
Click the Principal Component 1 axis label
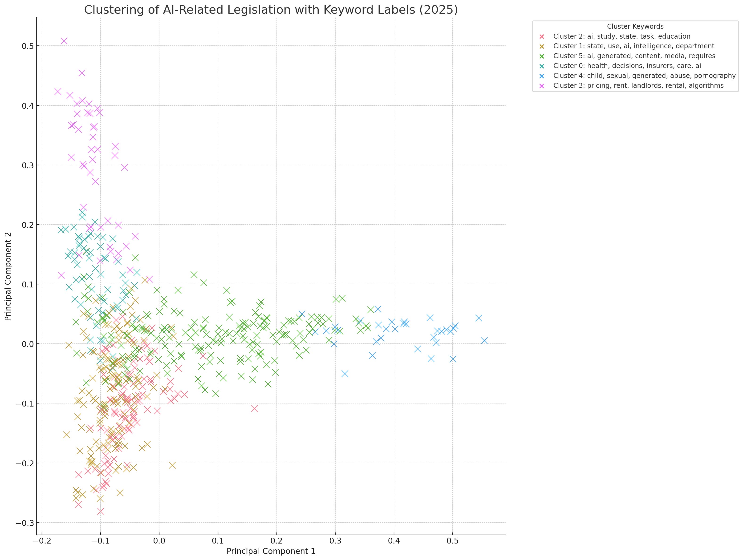[271, 551]
